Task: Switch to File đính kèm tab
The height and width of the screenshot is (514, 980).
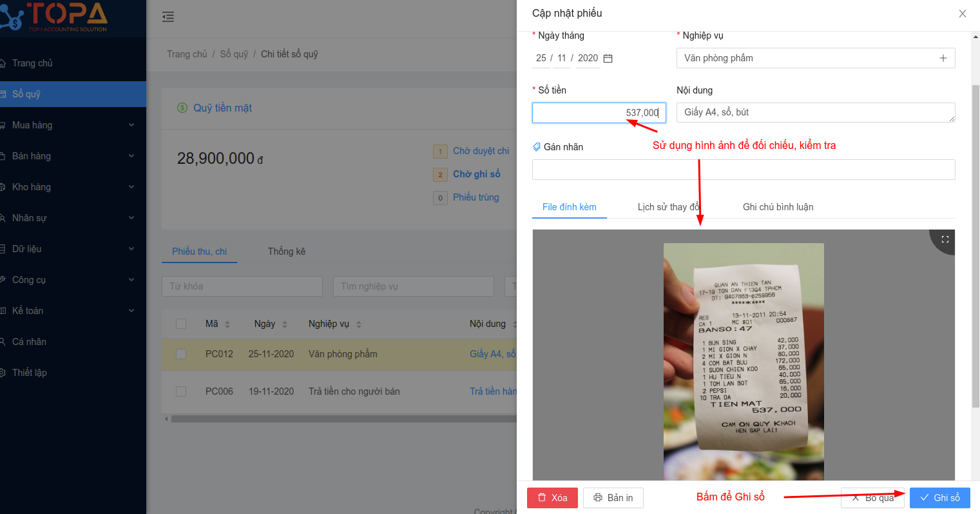Action: click(x=570, y=207)
